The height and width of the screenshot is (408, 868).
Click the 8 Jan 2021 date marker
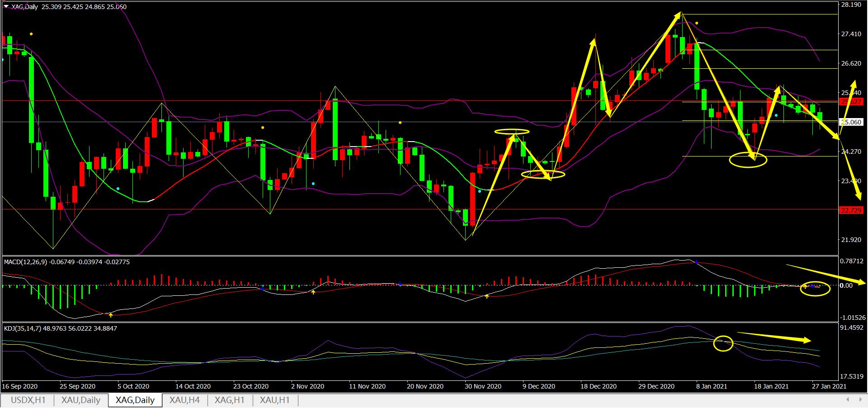712,386
